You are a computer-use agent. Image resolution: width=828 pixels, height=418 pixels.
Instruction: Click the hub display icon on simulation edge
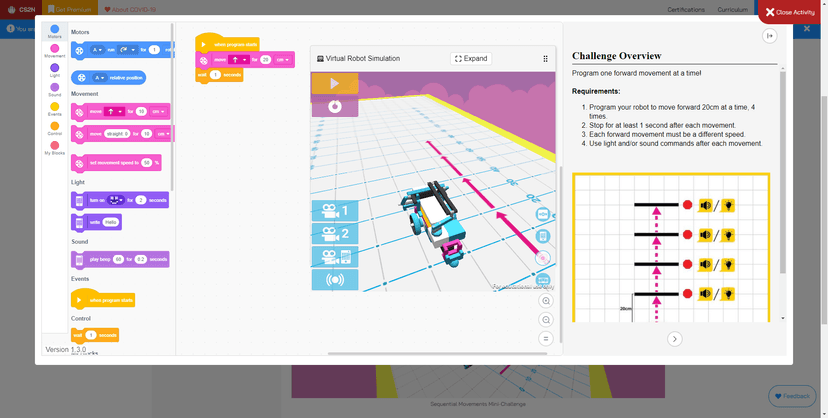pyautogui.click(x=543, y=236)
